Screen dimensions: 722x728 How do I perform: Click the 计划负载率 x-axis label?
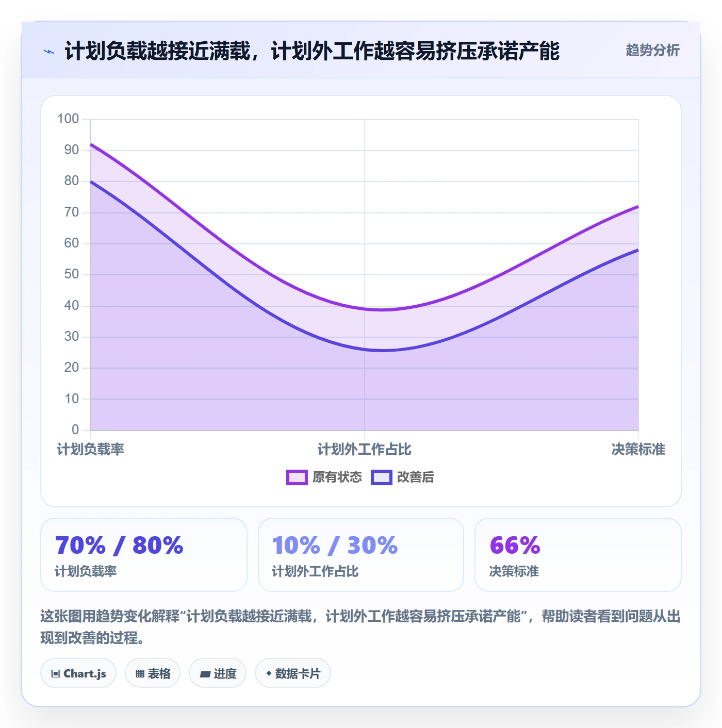91,449
